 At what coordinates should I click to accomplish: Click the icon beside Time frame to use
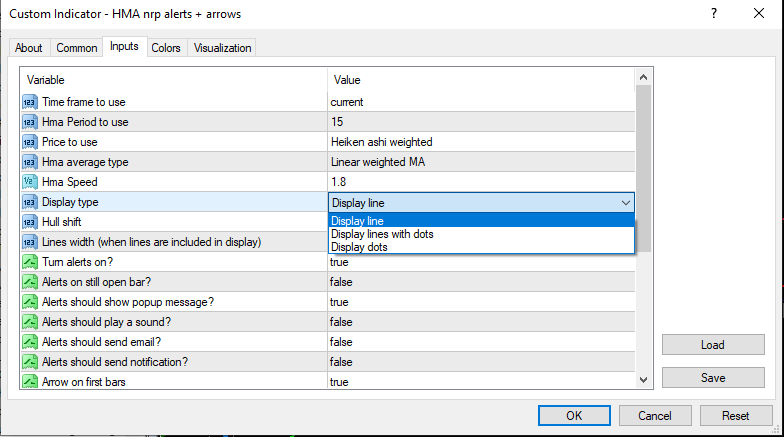tap(29, 102)
